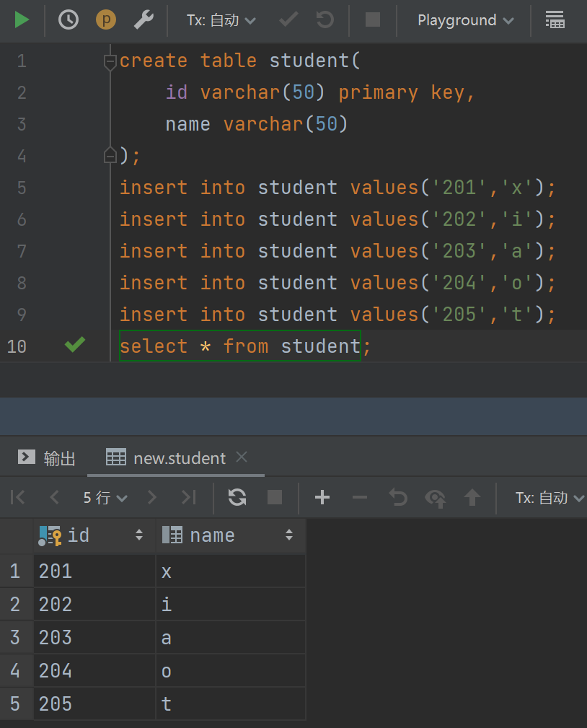
Task: Collapse the create table fold marker on line 1
Action: (110, 61)
